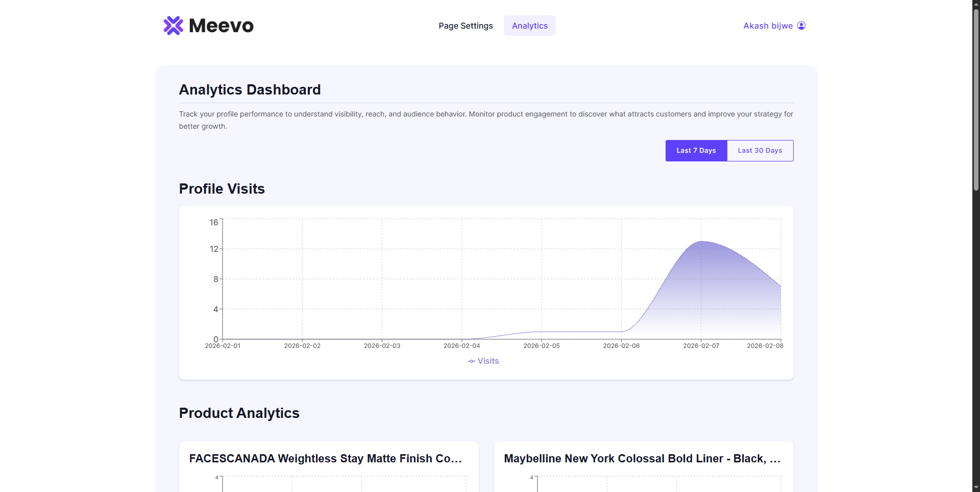Enable the Last 30 Days view
980x492 pixels.
coord(759,150)
